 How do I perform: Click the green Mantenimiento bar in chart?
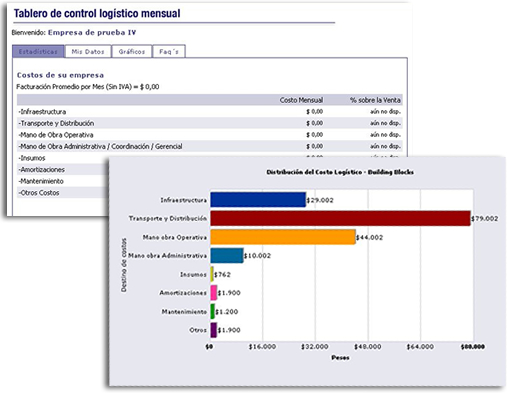(213, 311)
